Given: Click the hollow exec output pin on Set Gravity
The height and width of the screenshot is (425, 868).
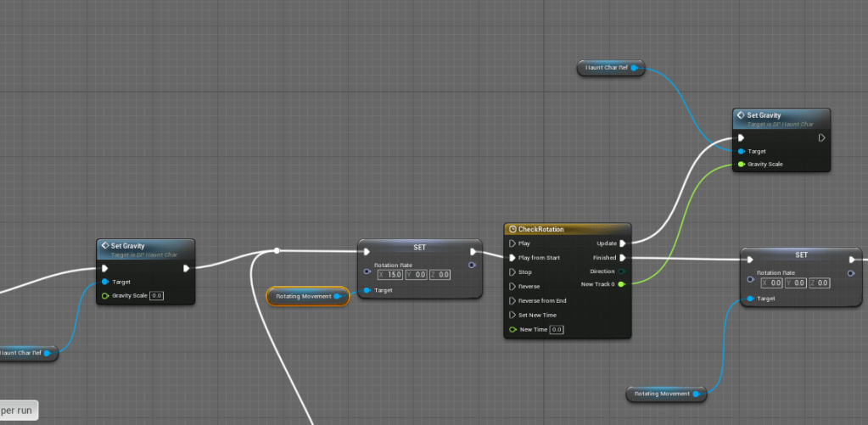Looking at the screenshot, I should pyautogui.click(x=821, y=137).
